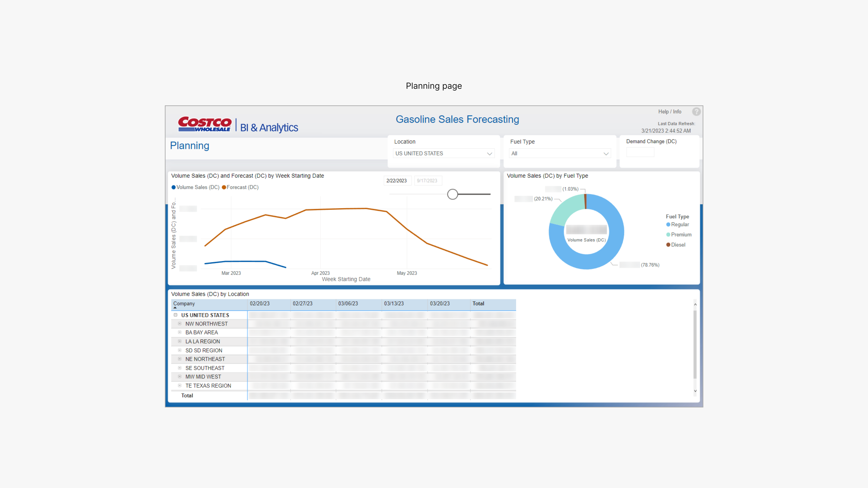The image size is (868, 488).
Task: Expand the BA BAY AREA row
Action: [180, 332]
